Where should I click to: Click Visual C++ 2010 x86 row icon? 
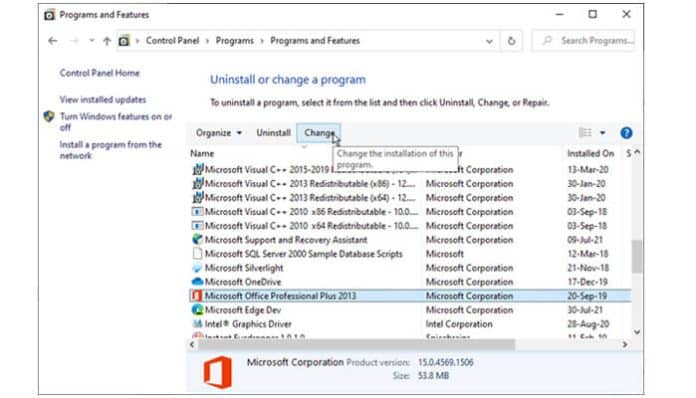tap(198, 212)
